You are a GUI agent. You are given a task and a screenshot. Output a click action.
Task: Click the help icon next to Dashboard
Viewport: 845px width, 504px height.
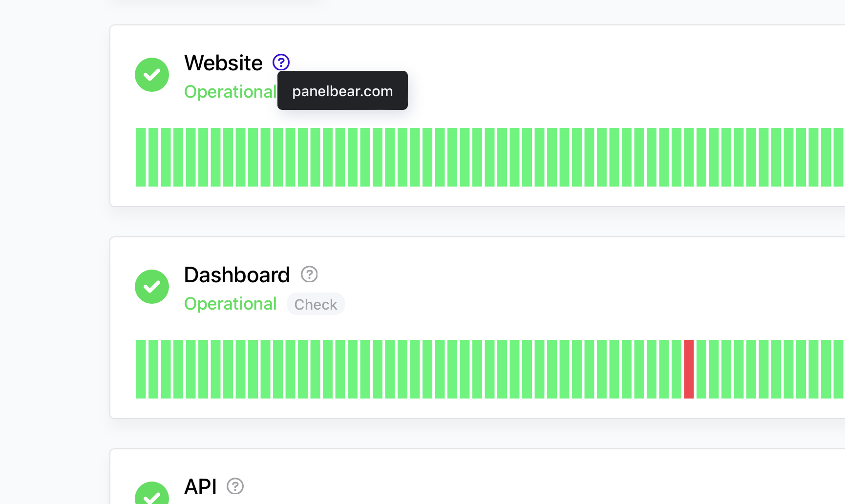pyautogui.click(x=309, y=274)
